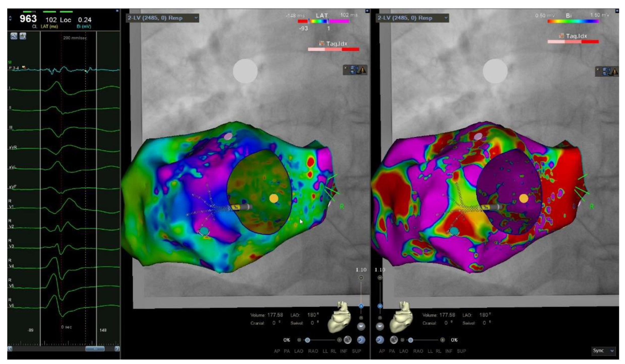Select the PA view preset in right map
The width and height of the screenshot is (625, 364).
[x=392, y=351]
